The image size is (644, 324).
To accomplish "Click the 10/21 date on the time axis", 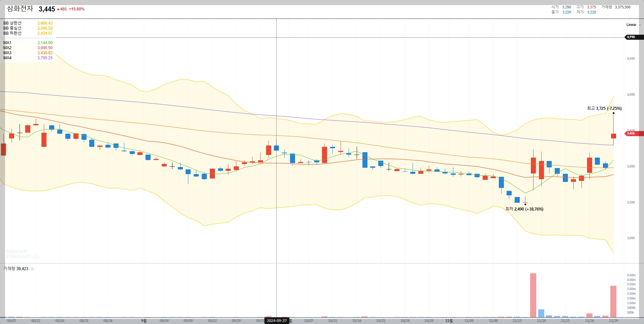I will coord(381,321).
